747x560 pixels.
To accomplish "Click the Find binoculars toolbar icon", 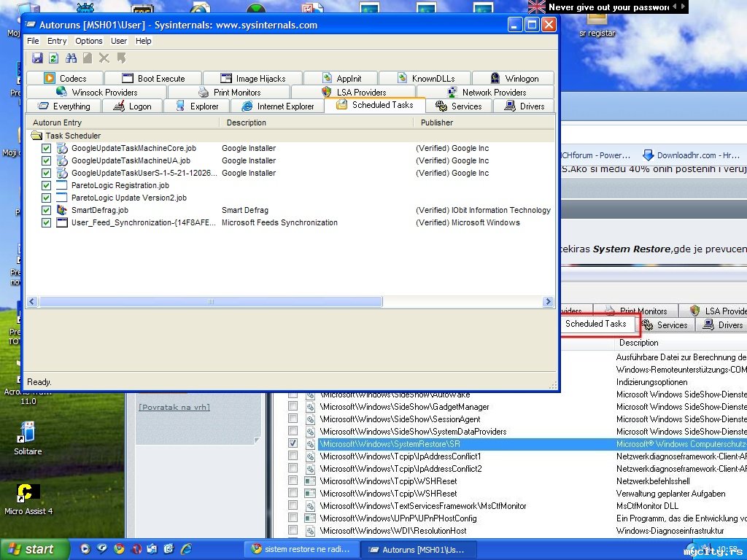I will click(71, 58).
